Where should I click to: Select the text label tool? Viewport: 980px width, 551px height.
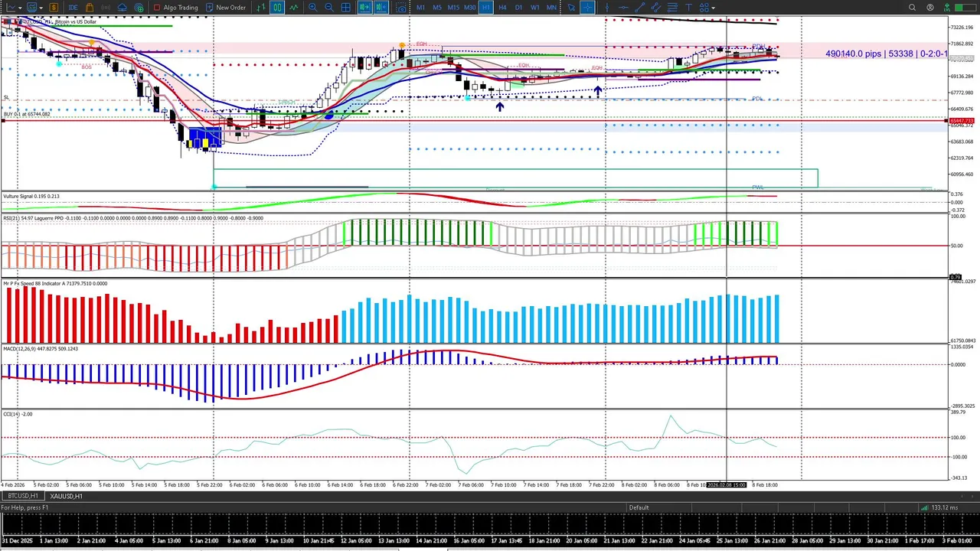(x=688, y=8)
